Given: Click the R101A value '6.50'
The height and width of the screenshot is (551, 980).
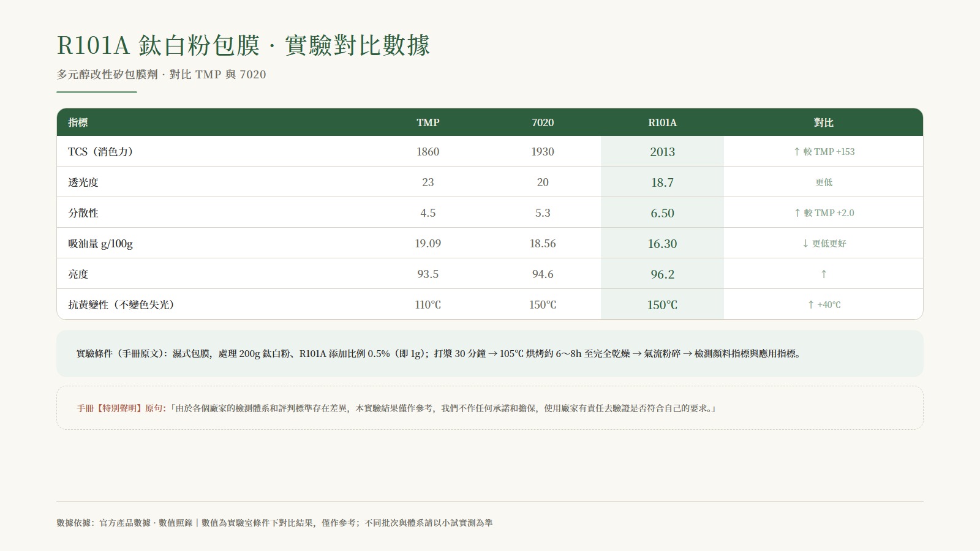Looking at the screenshot, I should [x=662, y=213].
